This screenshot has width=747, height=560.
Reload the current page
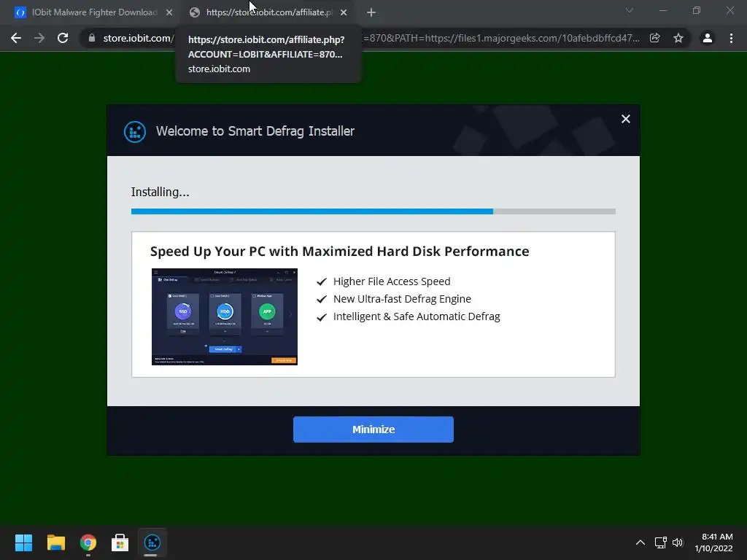coord(63,38)
